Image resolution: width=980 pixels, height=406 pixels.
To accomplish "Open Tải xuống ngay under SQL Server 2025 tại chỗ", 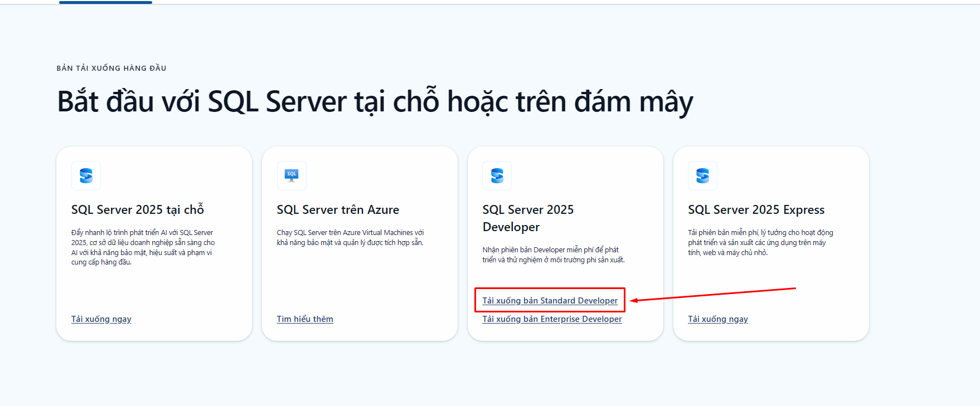I will [x=101, y=319].
